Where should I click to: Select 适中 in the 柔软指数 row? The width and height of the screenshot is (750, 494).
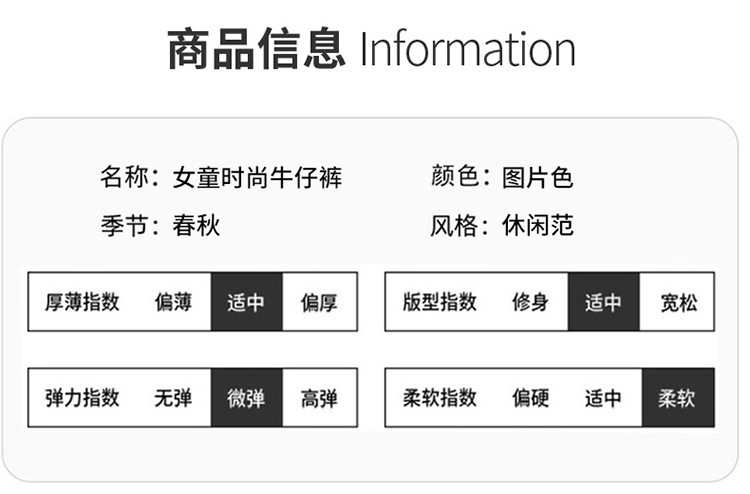[x=603, y=398]
